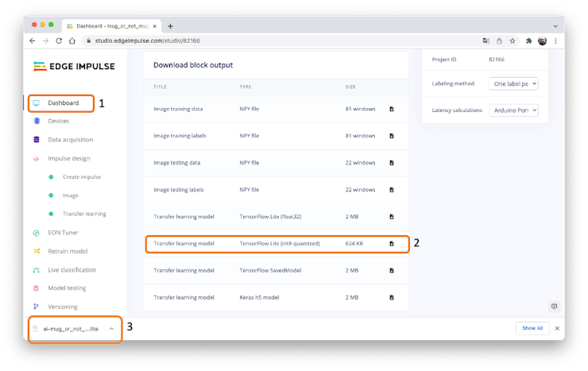This screenshot has width=588, height=371.
Task: Open feedback icon at bottom right
Action: coord(555,306)
